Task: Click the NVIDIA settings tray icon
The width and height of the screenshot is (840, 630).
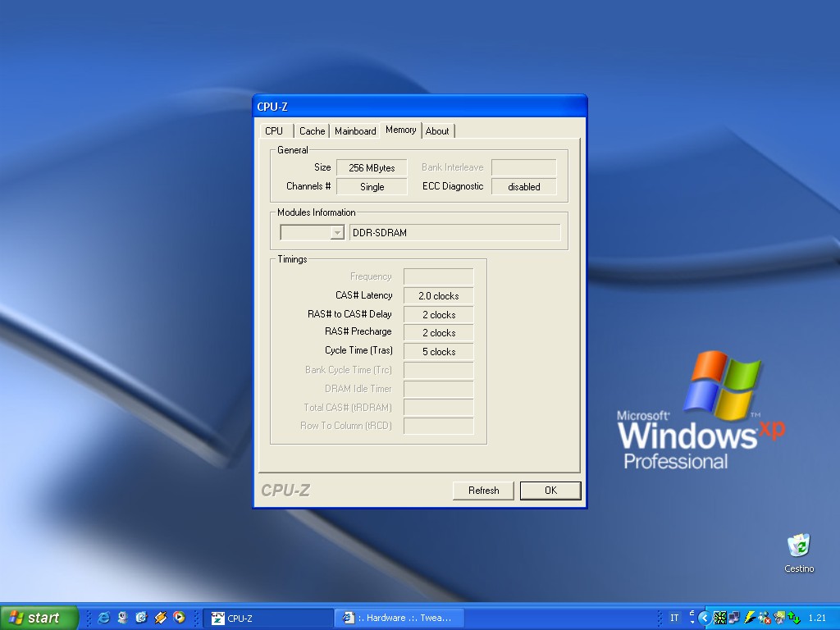Action: pos(779,618)
